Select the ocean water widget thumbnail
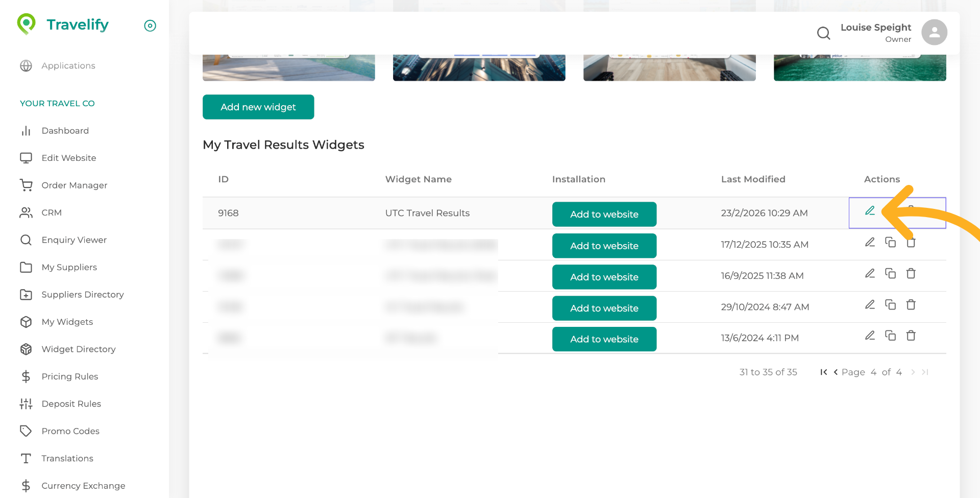The height and width of the screenshot is (498, 980). pyautogui.click(x=860, y=67)
